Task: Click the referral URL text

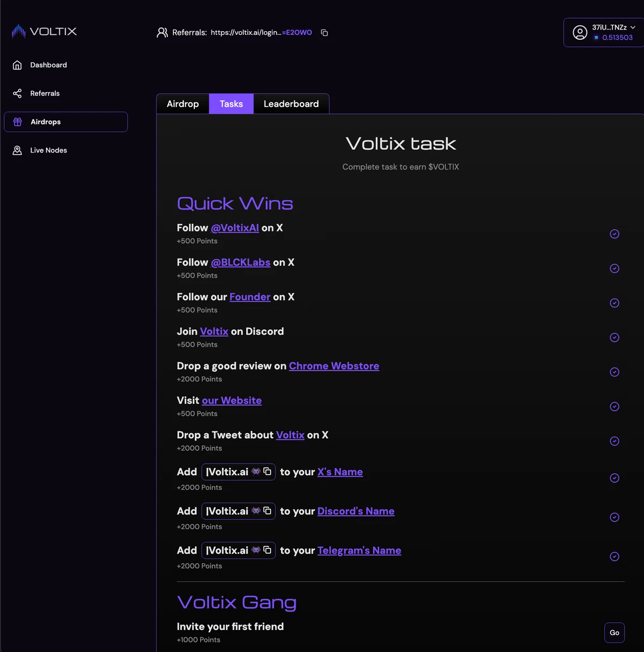Action: pyautogui.click(x=261, y=33)
